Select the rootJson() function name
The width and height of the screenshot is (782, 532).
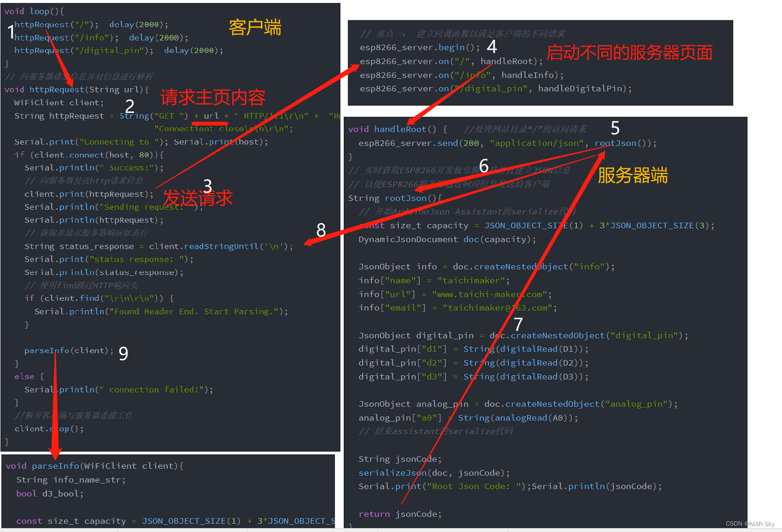(x=406, y=198)
